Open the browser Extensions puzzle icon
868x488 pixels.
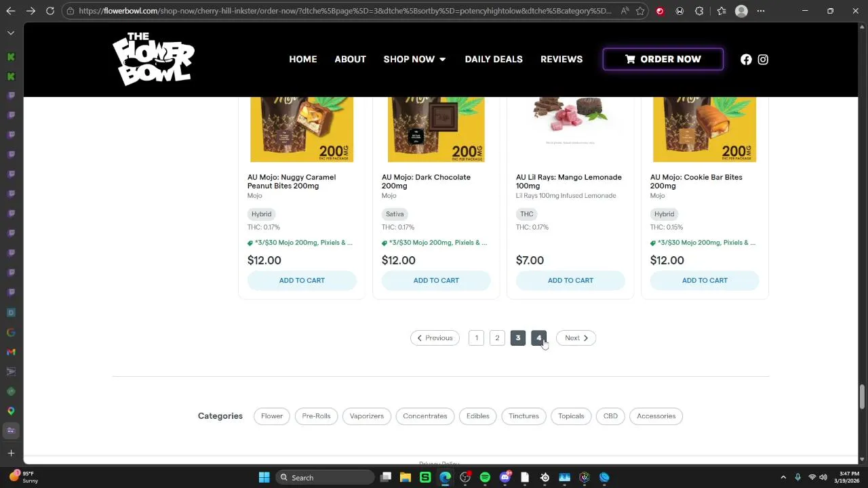[x=700, y=11]
